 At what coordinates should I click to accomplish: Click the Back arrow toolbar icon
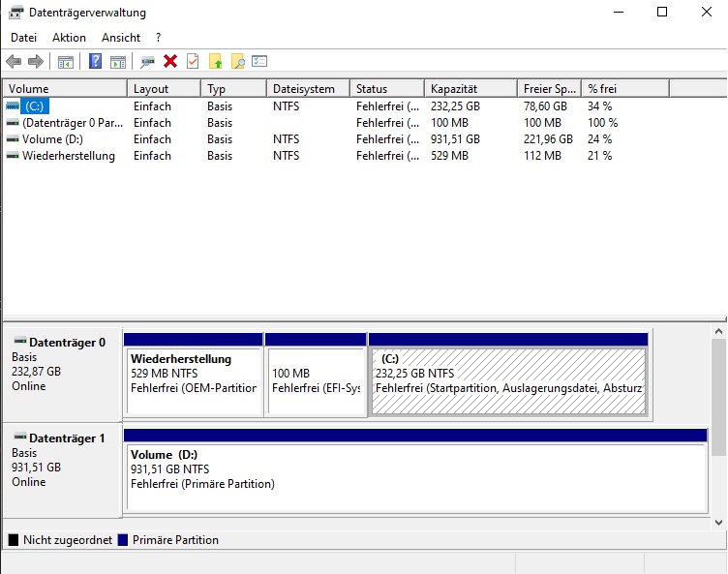(x=14, y=61)
